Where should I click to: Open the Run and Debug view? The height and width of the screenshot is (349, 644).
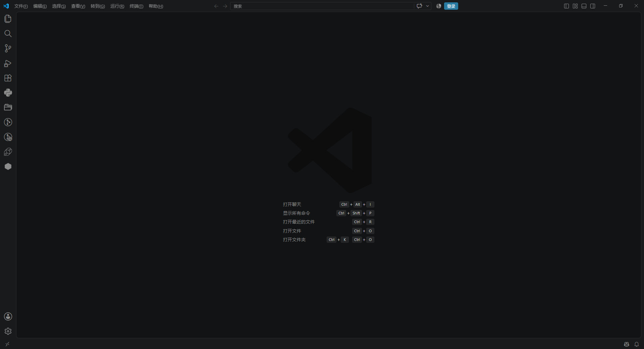[x=8, y=63]
